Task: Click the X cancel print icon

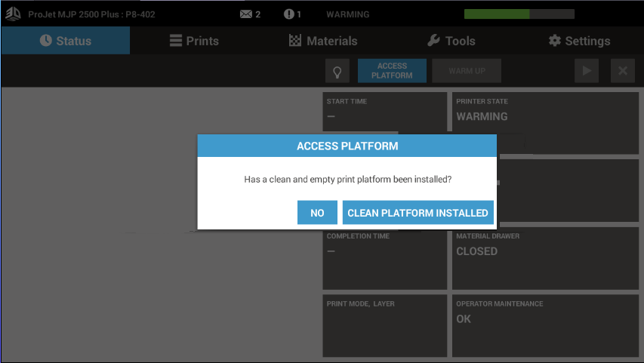Action: pyautogui.click(x=623, y=71)
